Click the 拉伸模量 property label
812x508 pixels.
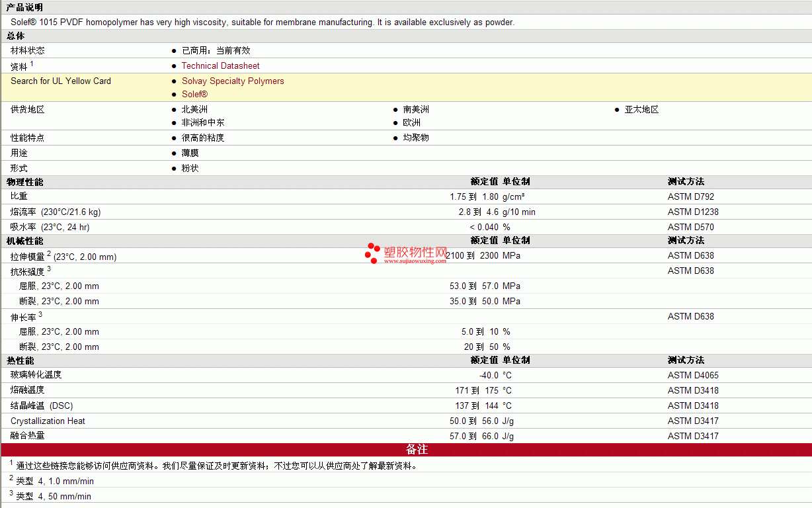coord(28,256)
